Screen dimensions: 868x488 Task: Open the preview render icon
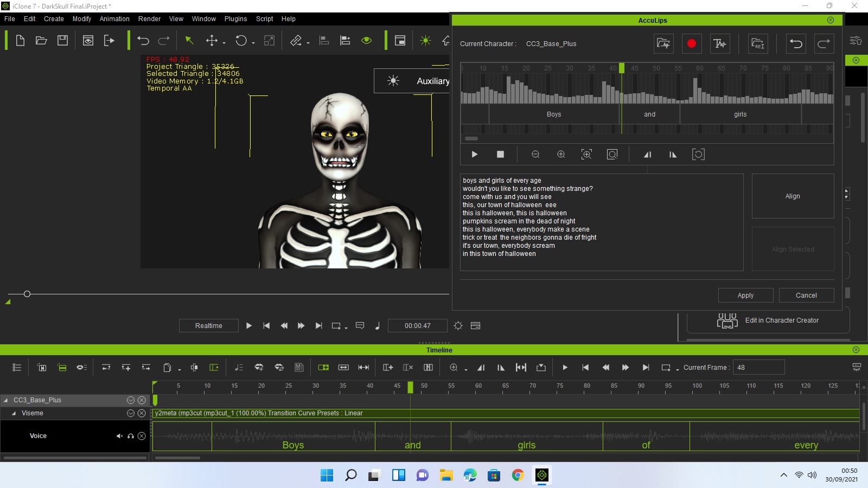88,41
